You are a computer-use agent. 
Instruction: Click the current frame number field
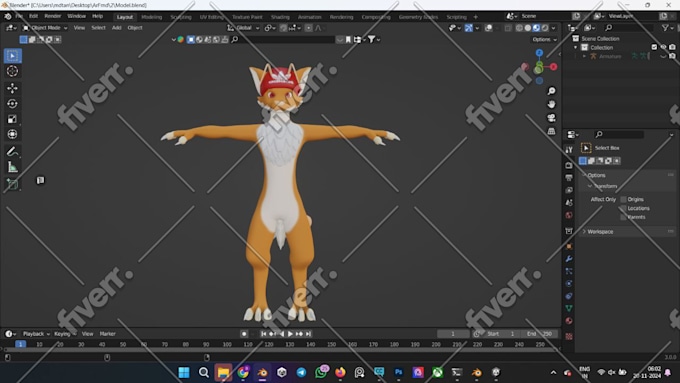[x=453, y=334]
